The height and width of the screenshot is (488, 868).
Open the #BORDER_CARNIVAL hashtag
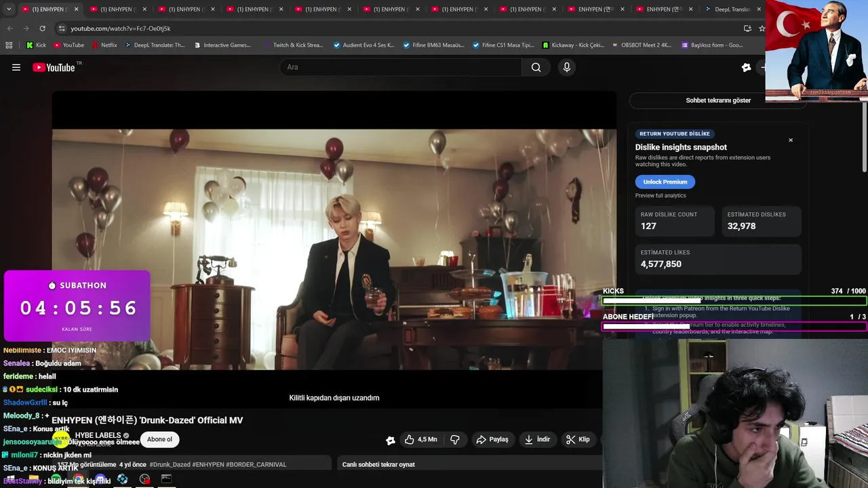(x=256, y=464)
